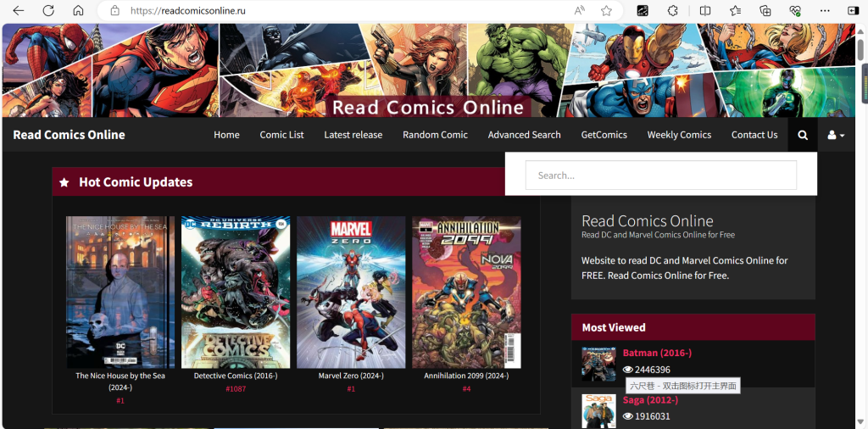Open the GetComics menu item

(x=604, y=135)
